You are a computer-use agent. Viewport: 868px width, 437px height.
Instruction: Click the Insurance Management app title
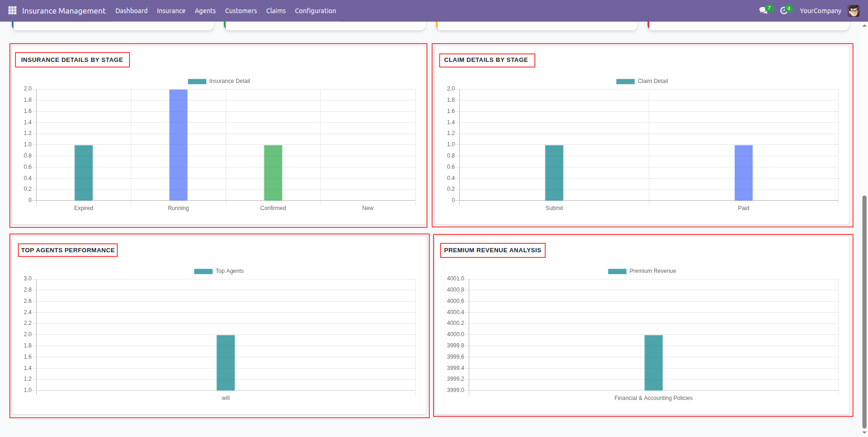click(64, 11)
